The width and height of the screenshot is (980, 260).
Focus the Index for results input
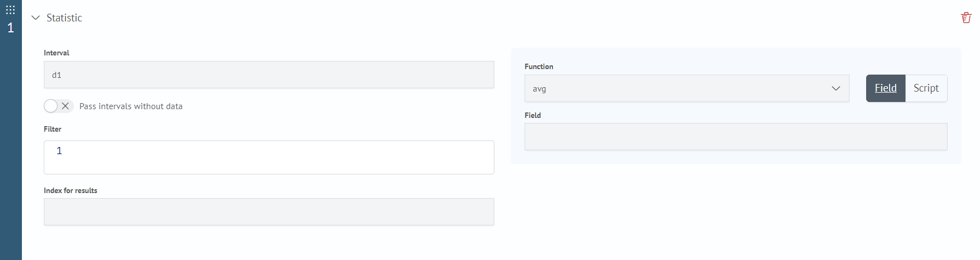269,212
